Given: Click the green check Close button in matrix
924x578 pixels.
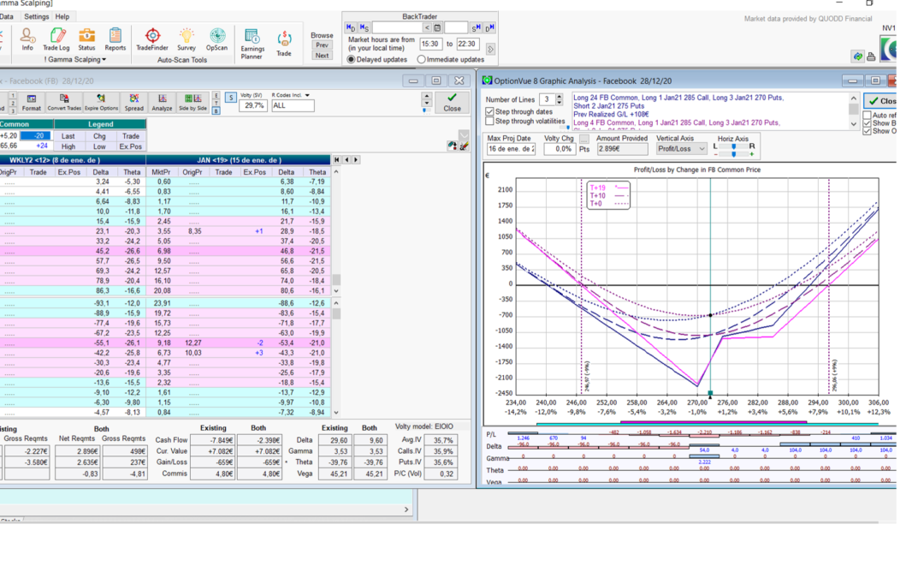Looking at the screenshot, I should pos(452,103).
